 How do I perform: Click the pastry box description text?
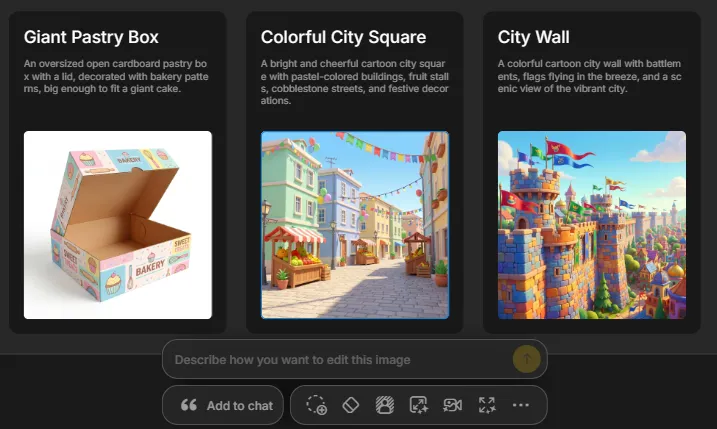116,76
